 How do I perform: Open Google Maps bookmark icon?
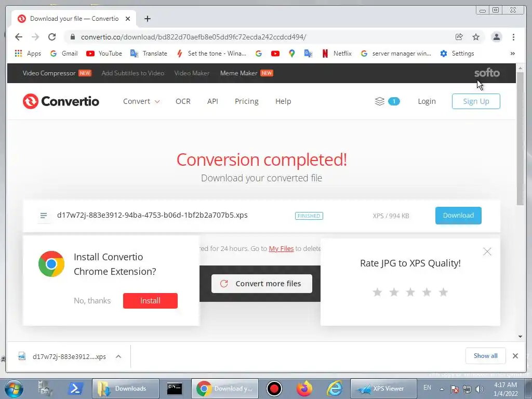pos(292,54)
